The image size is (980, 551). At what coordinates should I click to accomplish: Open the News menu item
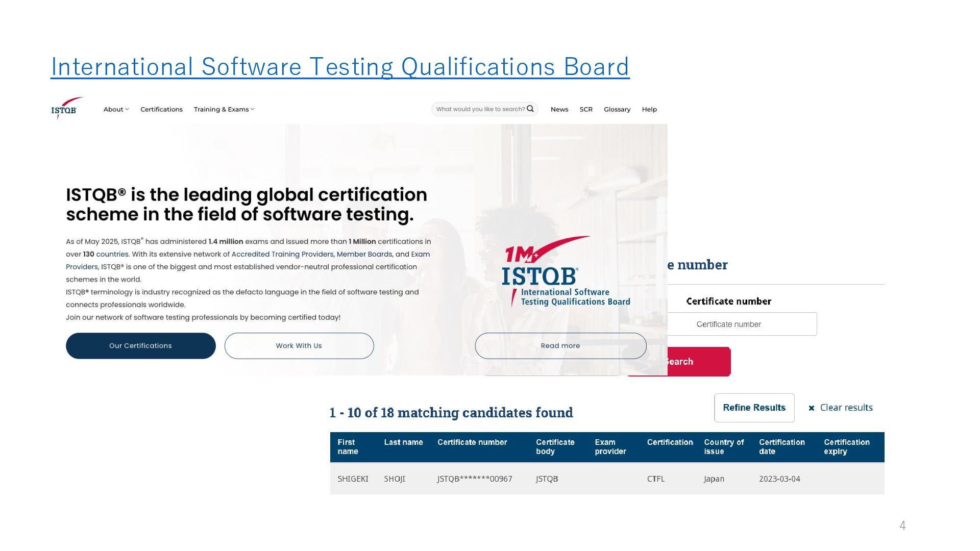point(559,109)
